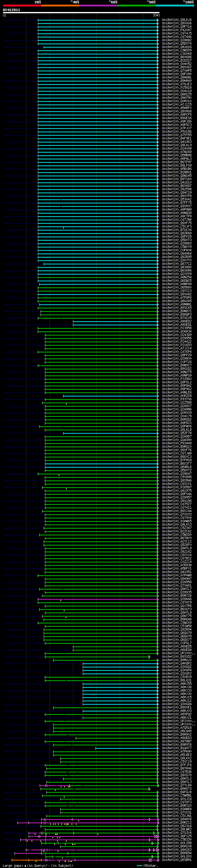This screenshot has height=868, width=197.
Task: Select label UniRef100_Q7XU31
Action: (x=176, y=812)
